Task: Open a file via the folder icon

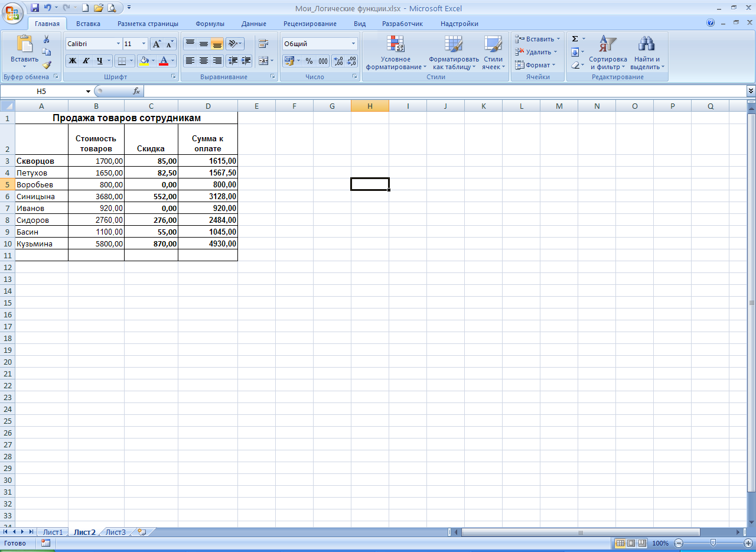Action: point(98,8)
